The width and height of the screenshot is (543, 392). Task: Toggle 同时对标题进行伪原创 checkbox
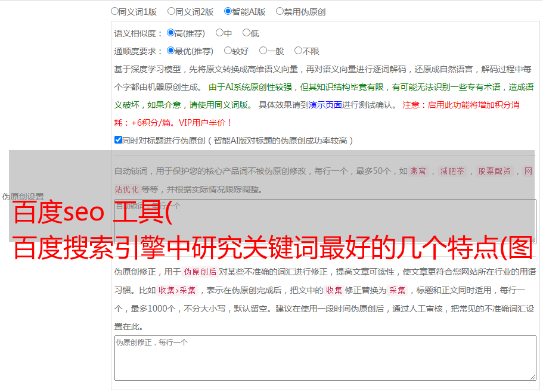point(118,140)
